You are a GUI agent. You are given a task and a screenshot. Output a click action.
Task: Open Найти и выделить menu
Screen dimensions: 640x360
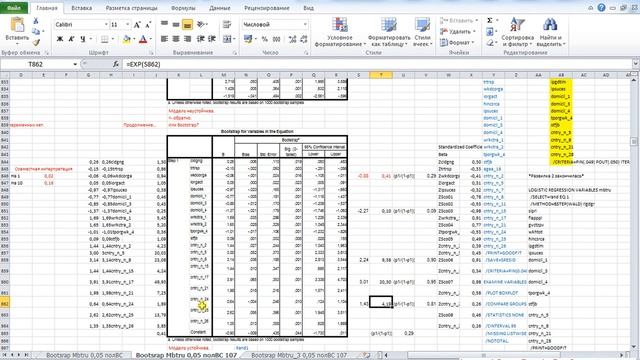point(550,32)
